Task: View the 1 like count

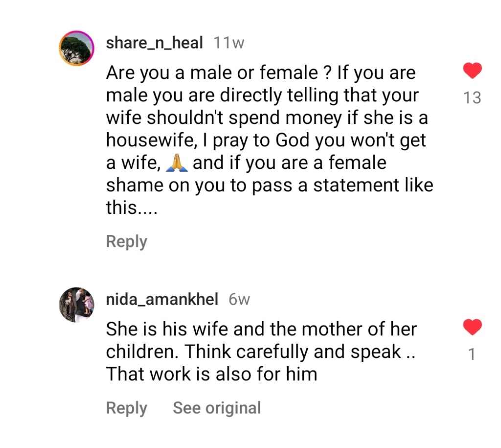Action: tap(472, 354)
